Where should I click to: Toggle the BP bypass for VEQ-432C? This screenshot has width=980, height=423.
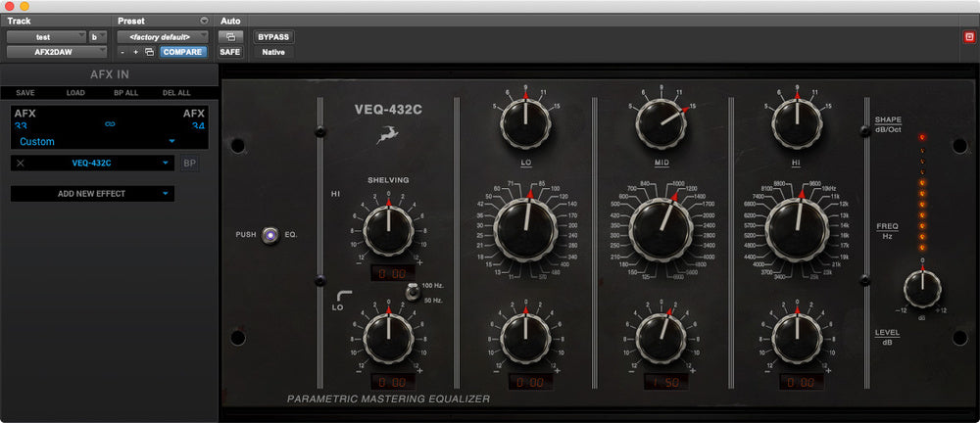coord(189,164)
